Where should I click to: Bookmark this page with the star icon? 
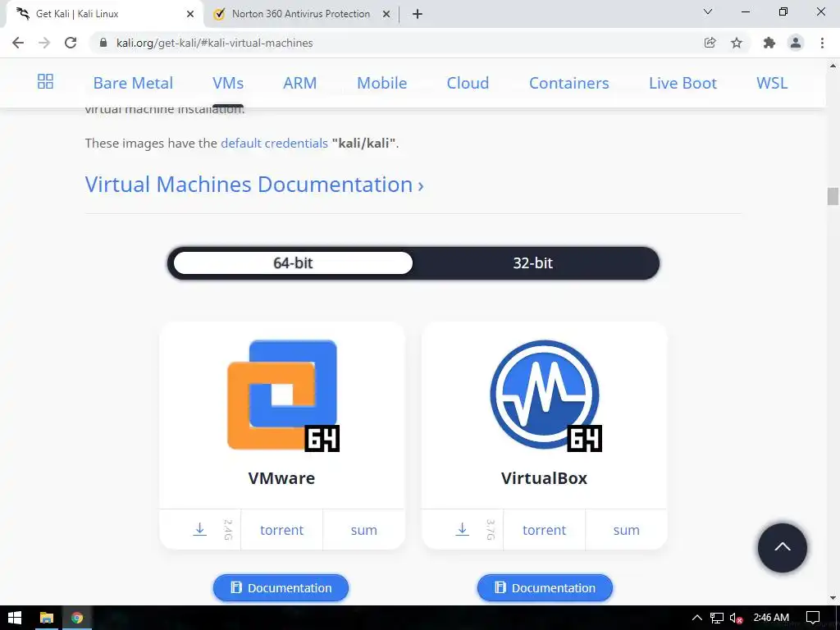click(737, 43)
